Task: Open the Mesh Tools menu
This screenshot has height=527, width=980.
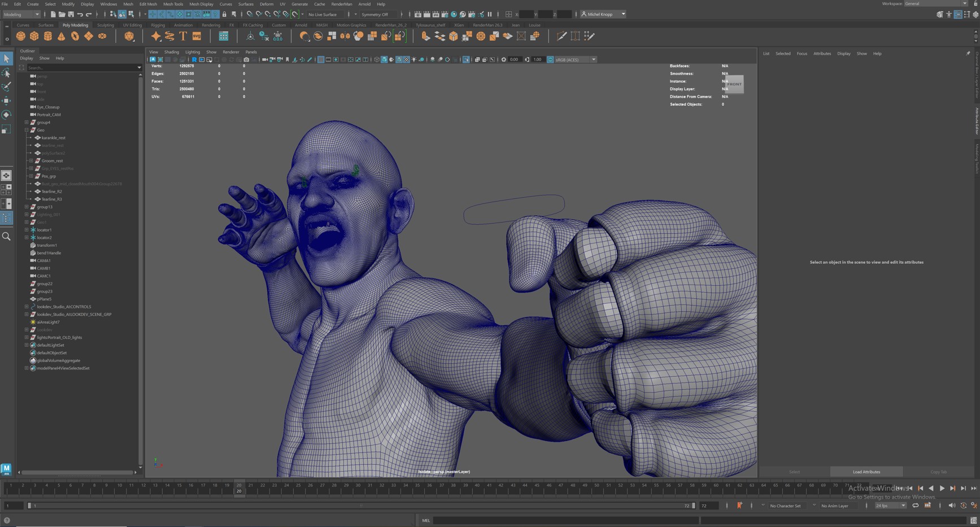Action: [173, 4]
